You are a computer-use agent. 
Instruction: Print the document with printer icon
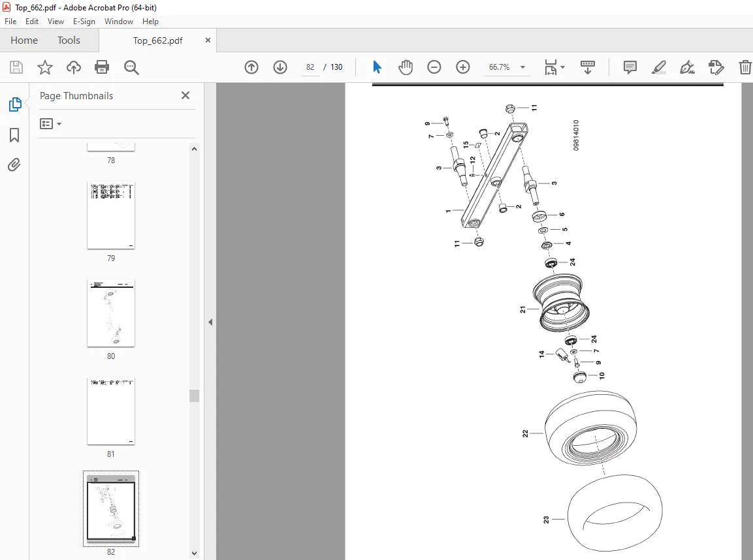pos(102,67)
